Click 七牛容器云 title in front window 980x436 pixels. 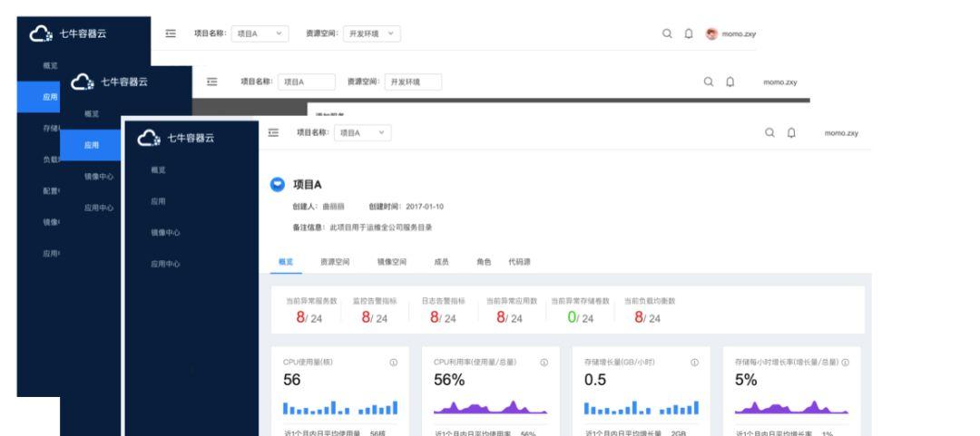point(191,138)
